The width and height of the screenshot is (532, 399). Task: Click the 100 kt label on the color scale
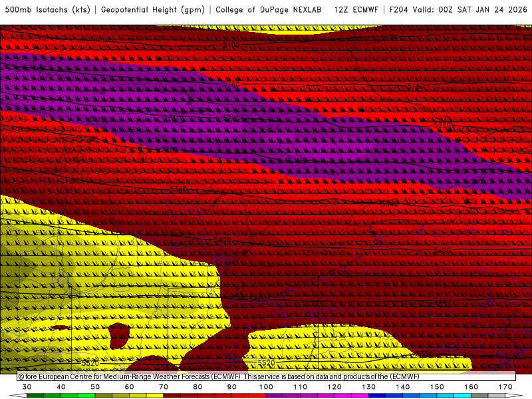point(267,387)
